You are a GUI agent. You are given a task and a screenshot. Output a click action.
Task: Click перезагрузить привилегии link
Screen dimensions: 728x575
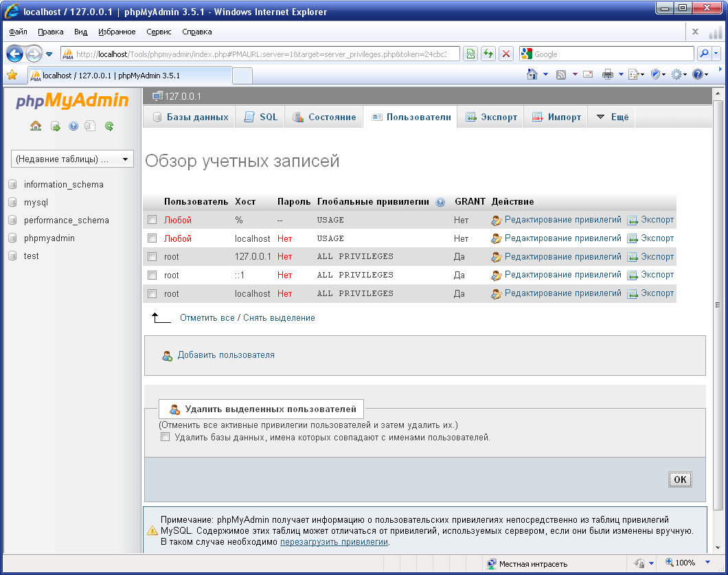[334, 541]
